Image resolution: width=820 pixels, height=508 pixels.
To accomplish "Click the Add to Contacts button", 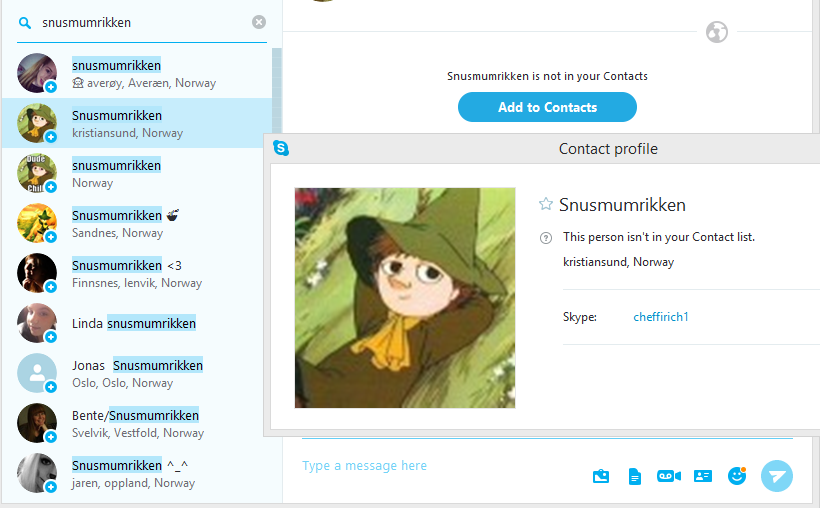I will click(x=547, y=107).
